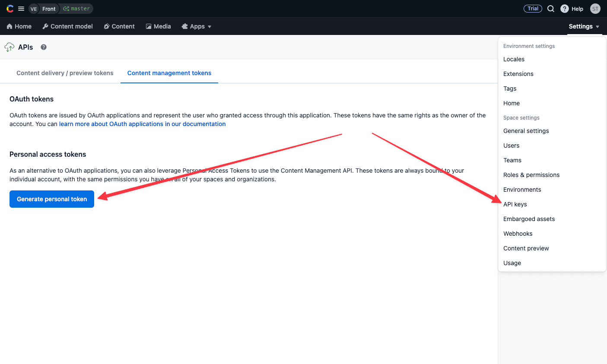The height and width of the screenshot is (364, 607).
Task: Open the master environment switcher
Action: coord(77,9)
